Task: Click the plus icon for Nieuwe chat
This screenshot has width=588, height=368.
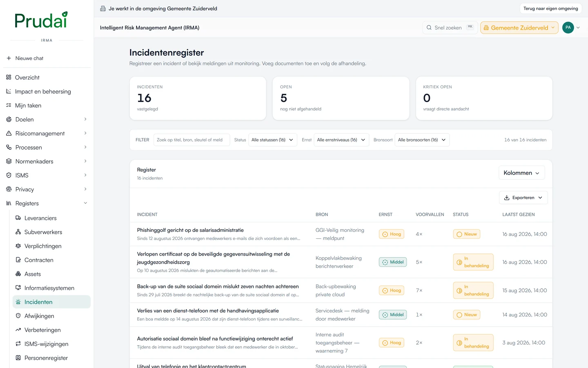Action: point(9,58)
